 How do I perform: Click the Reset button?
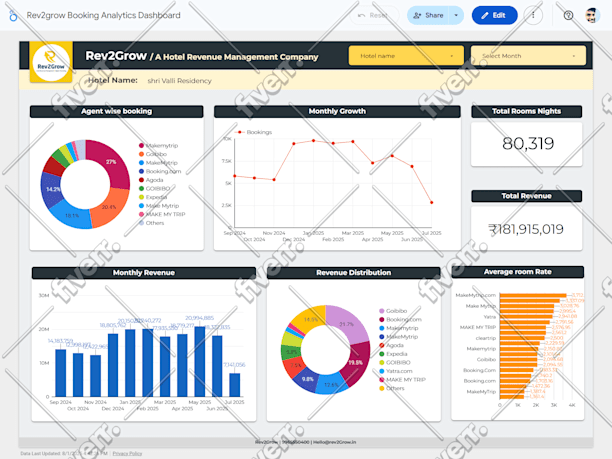click(374, 15)
